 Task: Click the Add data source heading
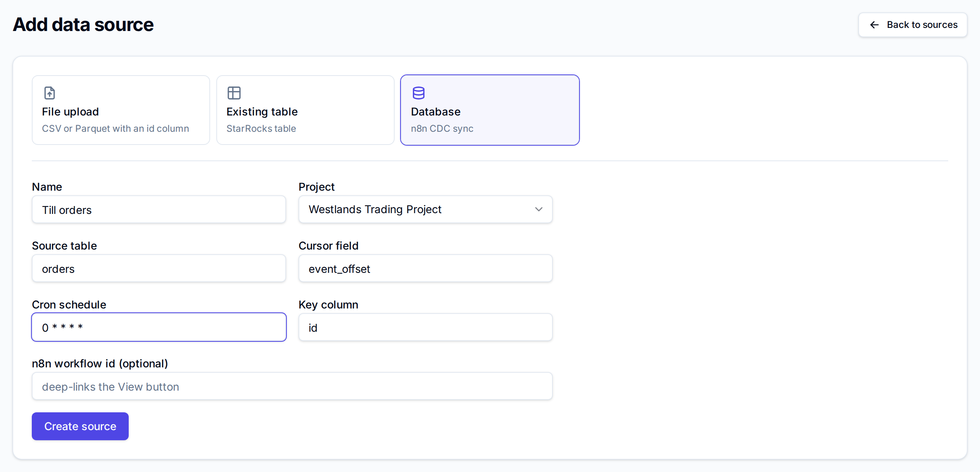coord(83,24)
